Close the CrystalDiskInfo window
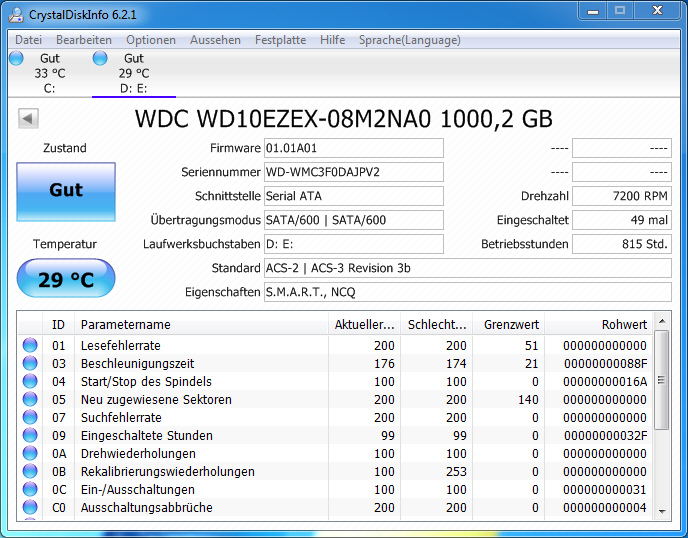 pos(657,11)
